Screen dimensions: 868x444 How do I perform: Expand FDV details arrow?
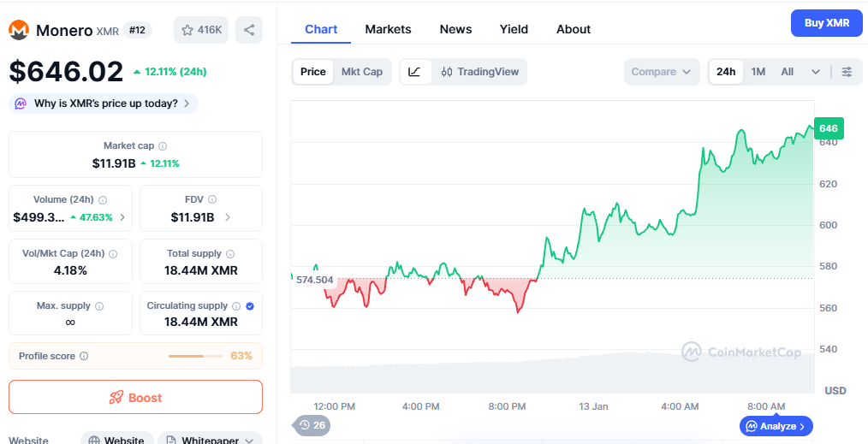click(x=228, y=217)
